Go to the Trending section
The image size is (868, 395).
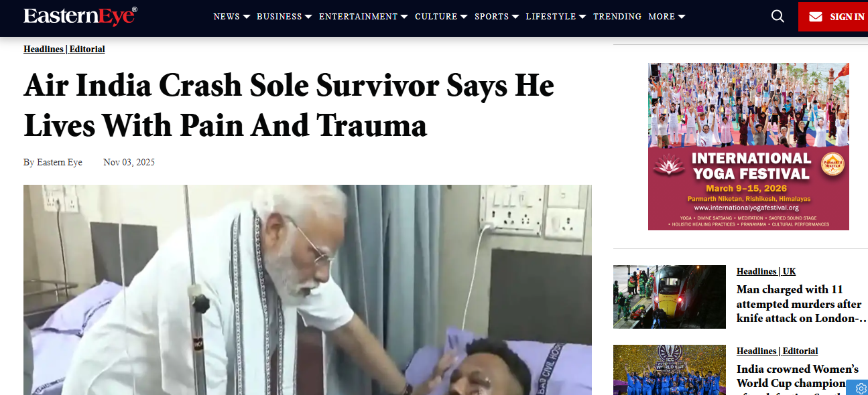click(617, 17)
